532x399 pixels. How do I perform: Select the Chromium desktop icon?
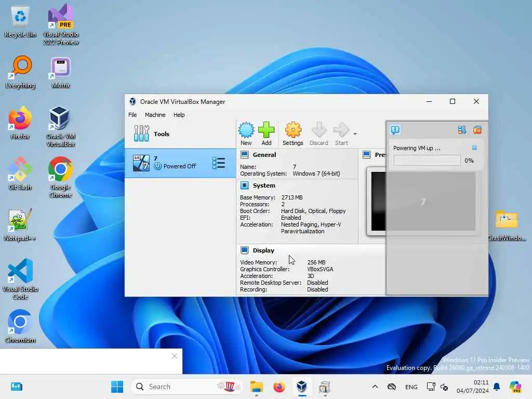tap(20, 326)
